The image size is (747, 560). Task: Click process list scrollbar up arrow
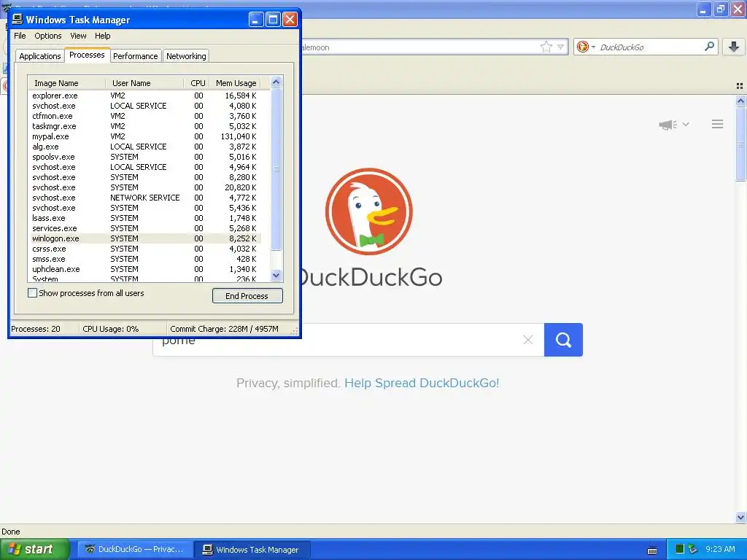pos(276,82)
